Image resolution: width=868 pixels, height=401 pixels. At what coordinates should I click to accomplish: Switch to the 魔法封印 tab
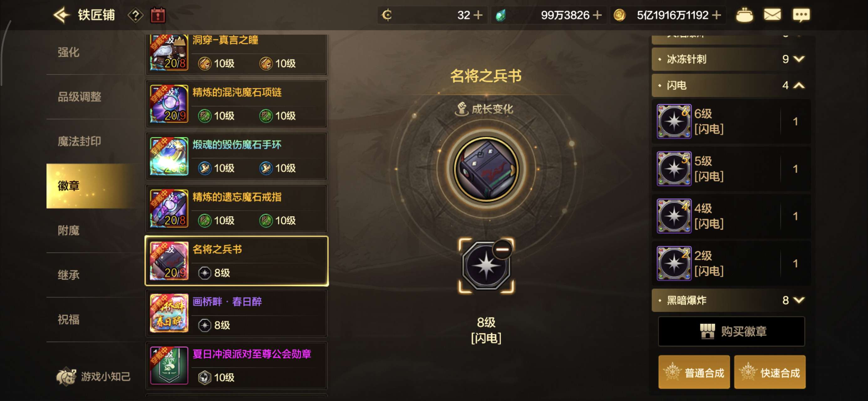click(x=79, y=141)
